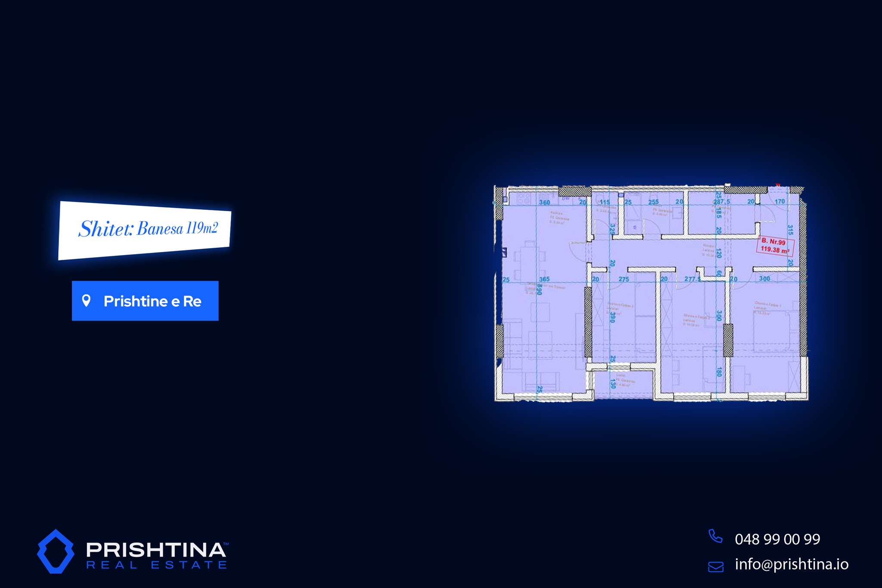Click the 119.38 m² area text
Viewport: 882px width, 588px height.
pyautogui.click(x=775, y=250)
